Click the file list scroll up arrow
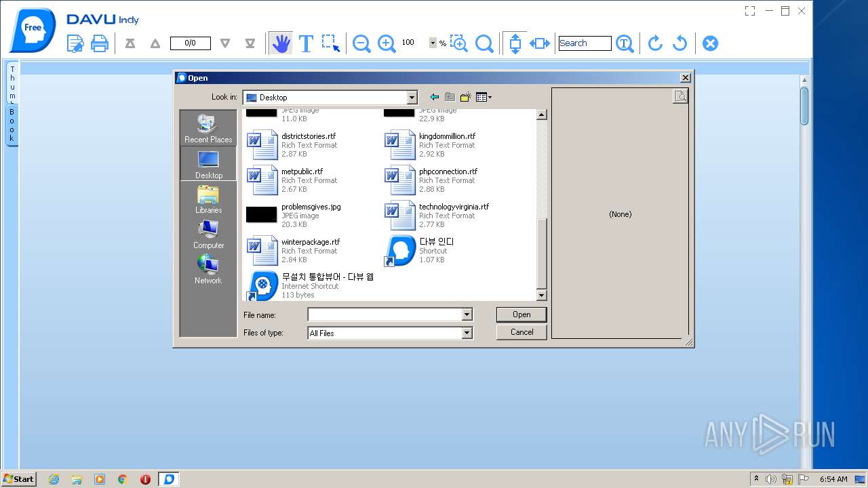Screen dimensions: 868x488 541,115
